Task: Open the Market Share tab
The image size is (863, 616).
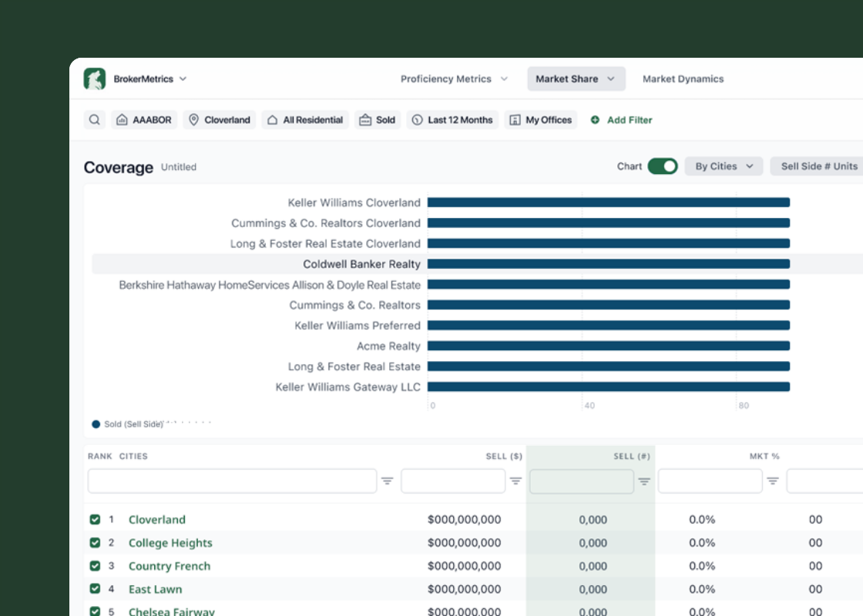Action: 576,79
